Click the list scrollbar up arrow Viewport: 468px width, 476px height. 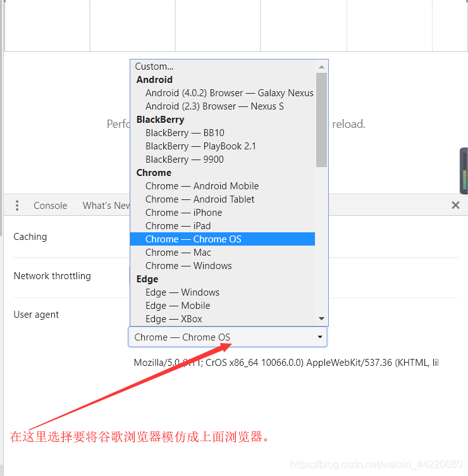click(321, 66)
